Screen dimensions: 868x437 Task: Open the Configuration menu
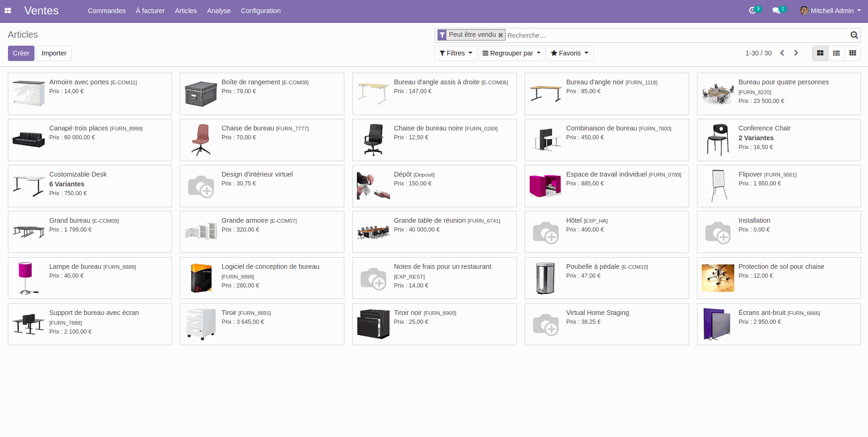(260, 11)
